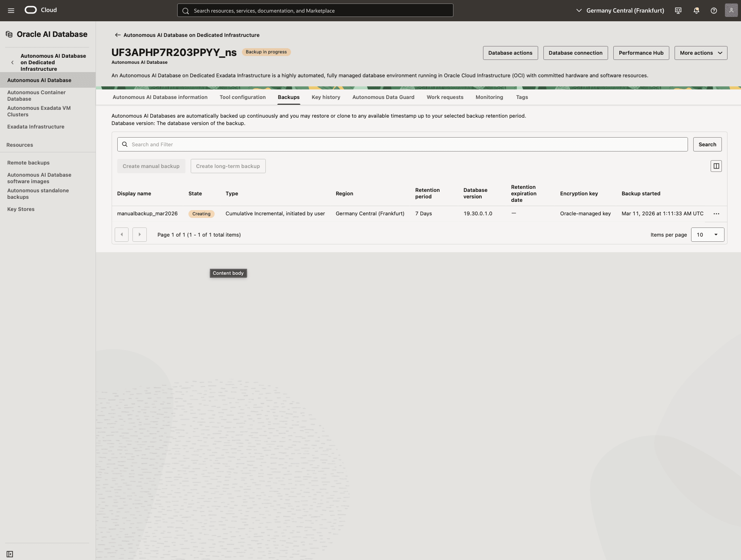
Task: Focus the Search and Filter field
Action: point(402,145)
